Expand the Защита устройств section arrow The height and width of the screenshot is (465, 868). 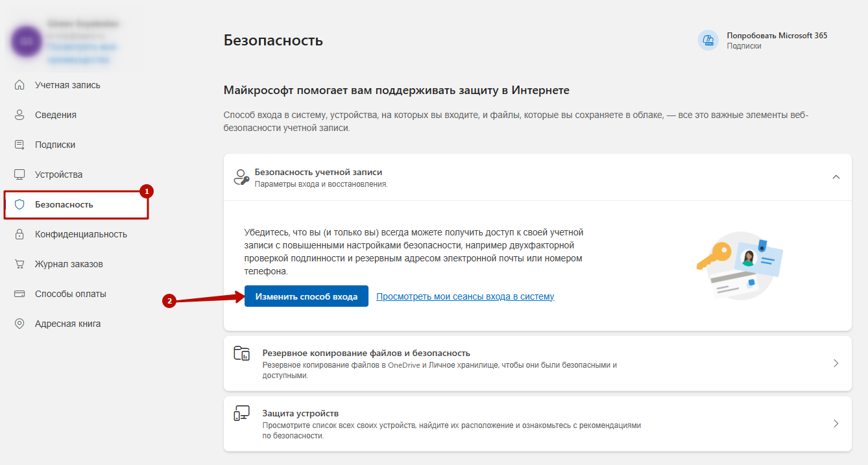[x=836, y=423]
